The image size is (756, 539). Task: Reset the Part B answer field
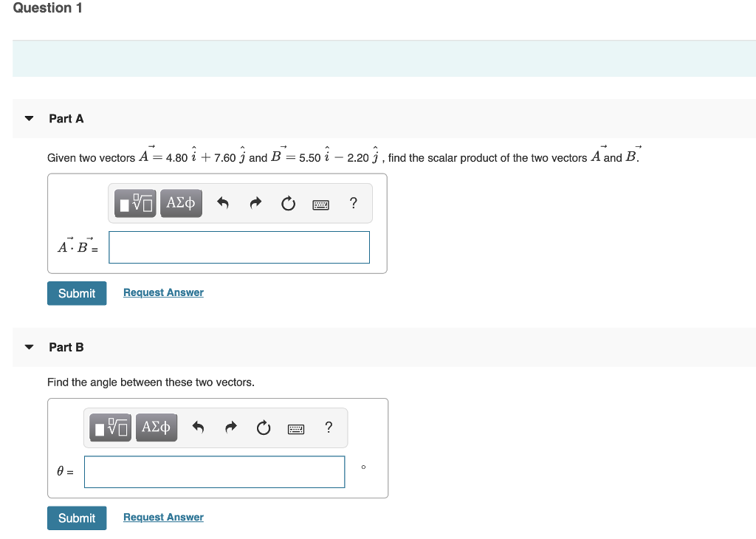pos(263,428)
